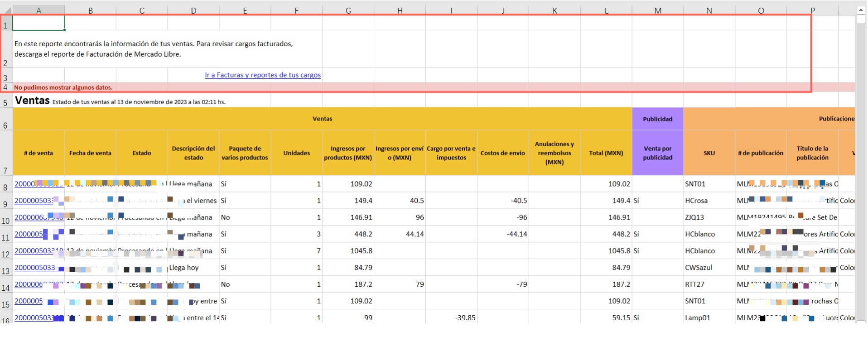Click the 'Venta por publicidad' header cell

[x=657, y=153]
